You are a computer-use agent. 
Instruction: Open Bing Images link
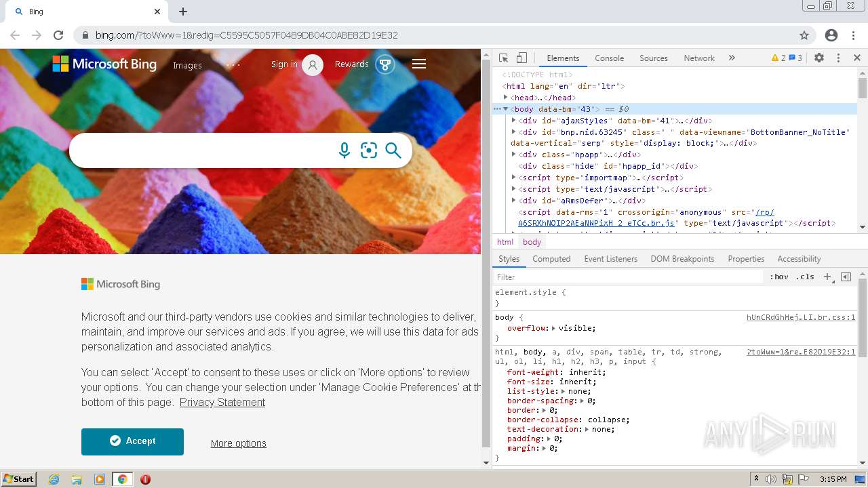(187, 65)
